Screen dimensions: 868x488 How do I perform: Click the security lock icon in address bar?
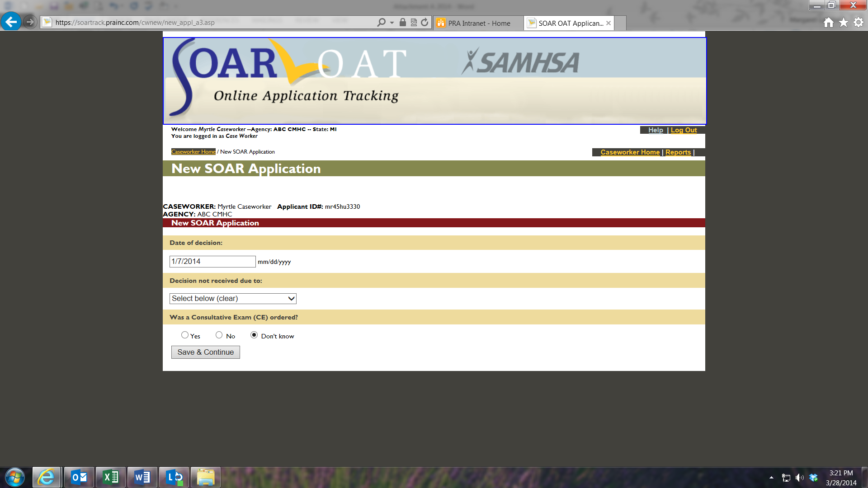pos(402,22)
